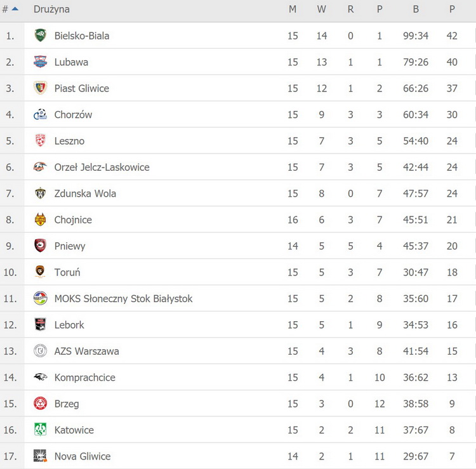Click the Lubawa club crest icon

click(40, 62)
